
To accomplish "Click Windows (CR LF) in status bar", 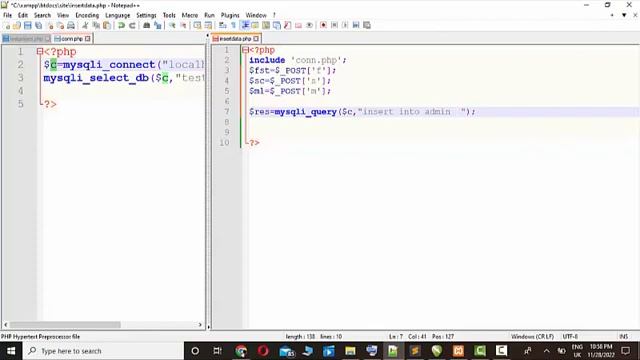I will (x=532, y=337).
